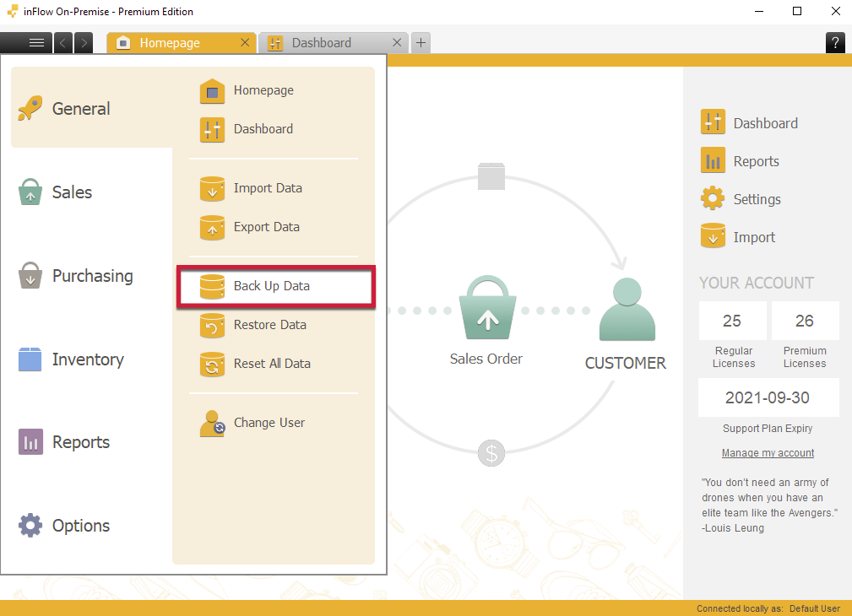Click the Dashboard icon in right sidebar
The height and width of the screenshot is (616, 852).
[x=713, y=122]
